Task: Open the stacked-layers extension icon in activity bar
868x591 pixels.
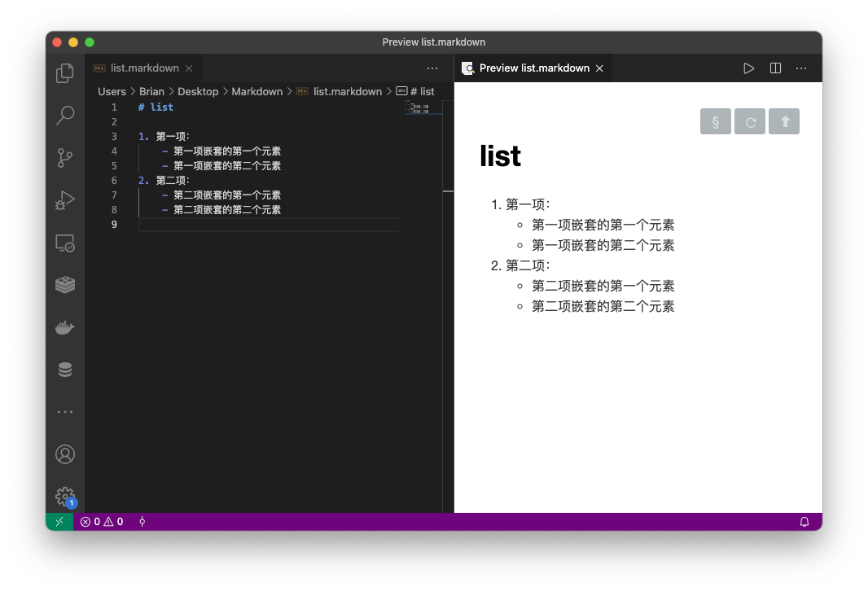Action: click(x=65, y=285)
